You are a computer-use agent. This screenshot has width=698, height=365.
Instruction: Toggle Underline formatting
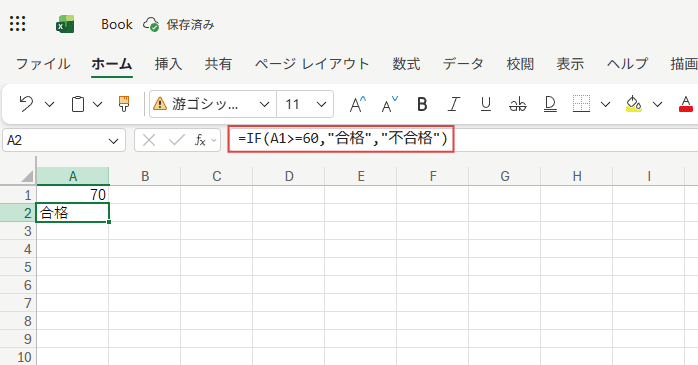pyautogui.click(x=486, y=104)
